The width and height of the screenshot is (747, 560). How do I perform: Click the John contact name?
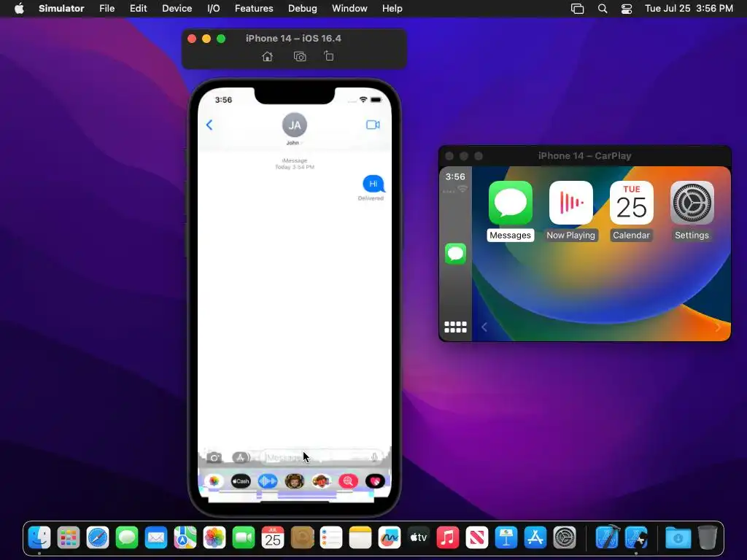(x=293, y=143)
